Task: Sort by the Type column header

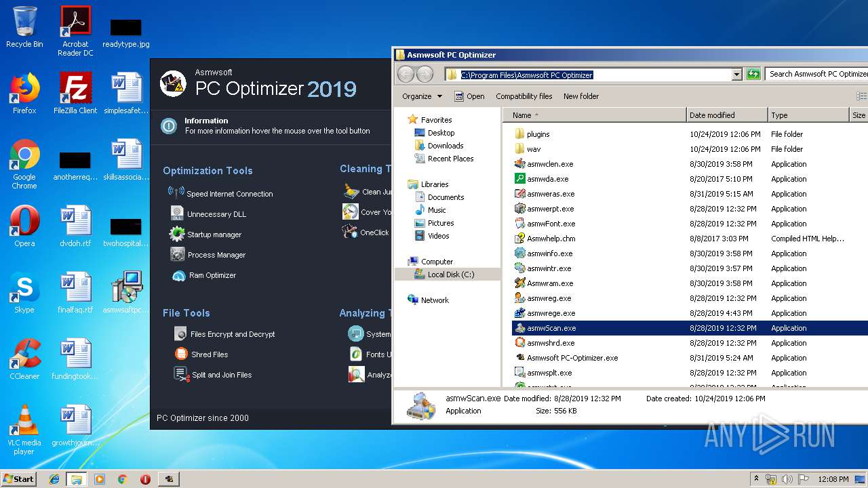Action: click(808, 115)
